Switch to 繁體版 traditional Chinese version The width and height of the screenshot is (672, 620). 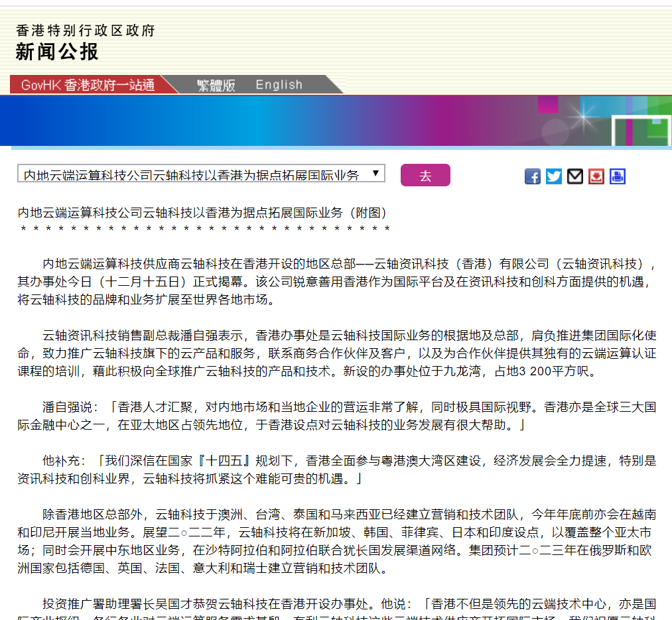(216, 85)
